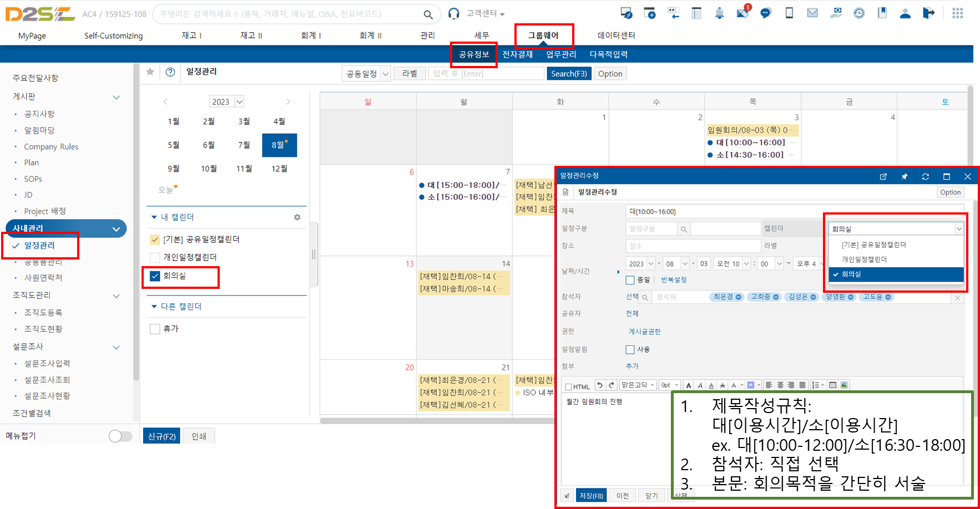
Task: Collapse the 다른 캘린더 section
Action: click(x=154, y=307)
